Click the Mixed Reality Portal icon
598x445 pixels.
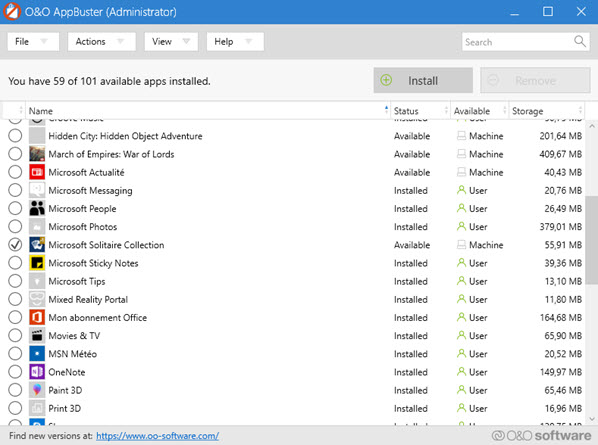[37, 299]
